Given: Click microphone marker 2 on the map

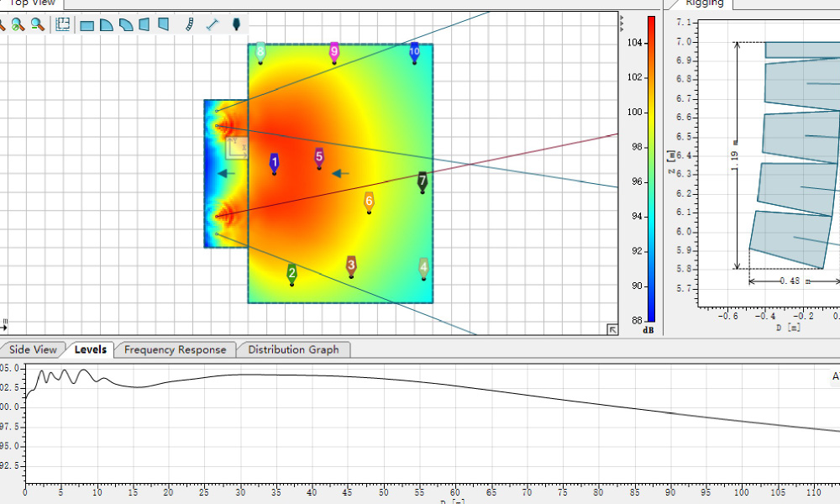Looking at the screenshot, I should pos(291,274).
